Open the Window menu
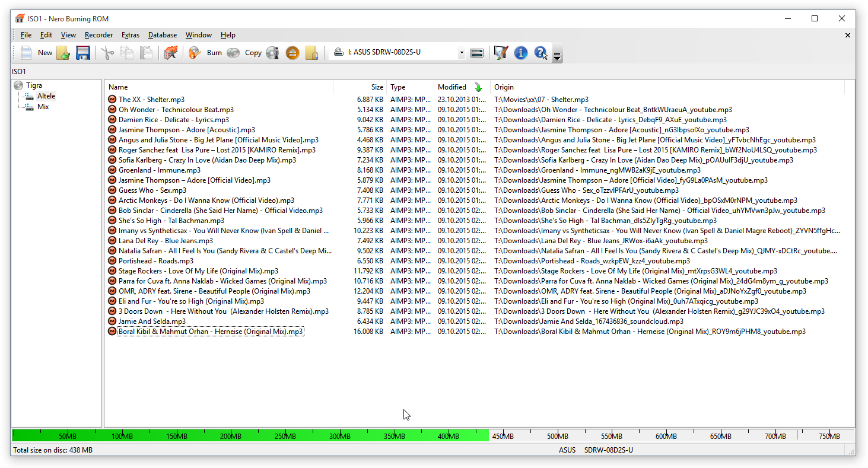The width and height of the screenshot is (868, 468). coord(199,35)
